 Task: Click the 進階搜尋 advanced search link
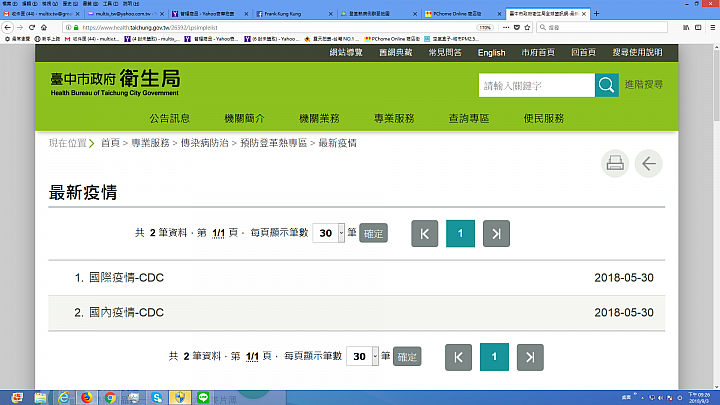[x=644, y=85]
